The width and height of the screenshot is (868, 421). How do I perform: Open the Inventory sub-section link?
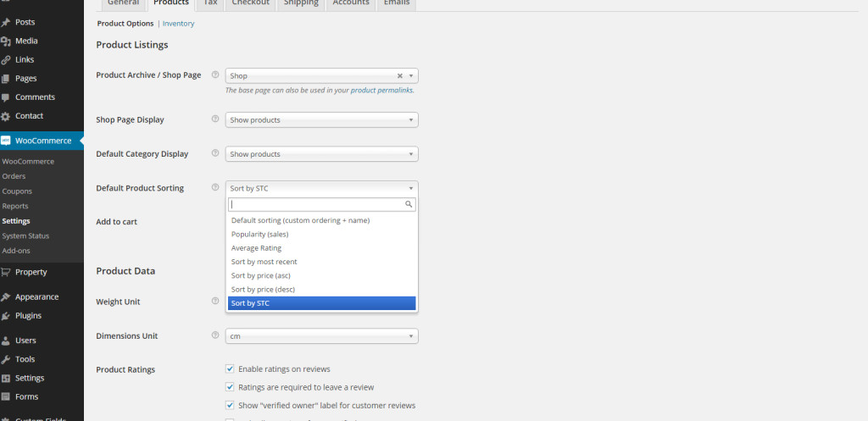(178, 24)
